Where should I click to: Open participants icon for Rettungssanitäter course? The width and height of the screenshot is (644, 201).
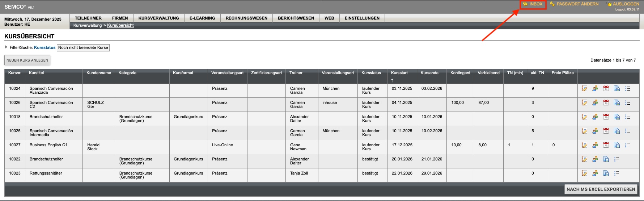click(595, 173)
